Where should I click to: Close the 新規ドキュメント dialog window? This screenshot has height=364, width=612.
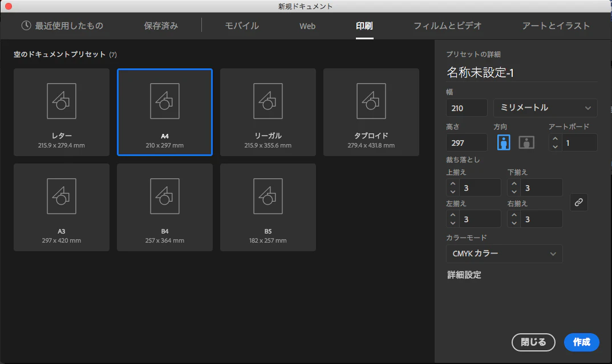coord(8,6)
